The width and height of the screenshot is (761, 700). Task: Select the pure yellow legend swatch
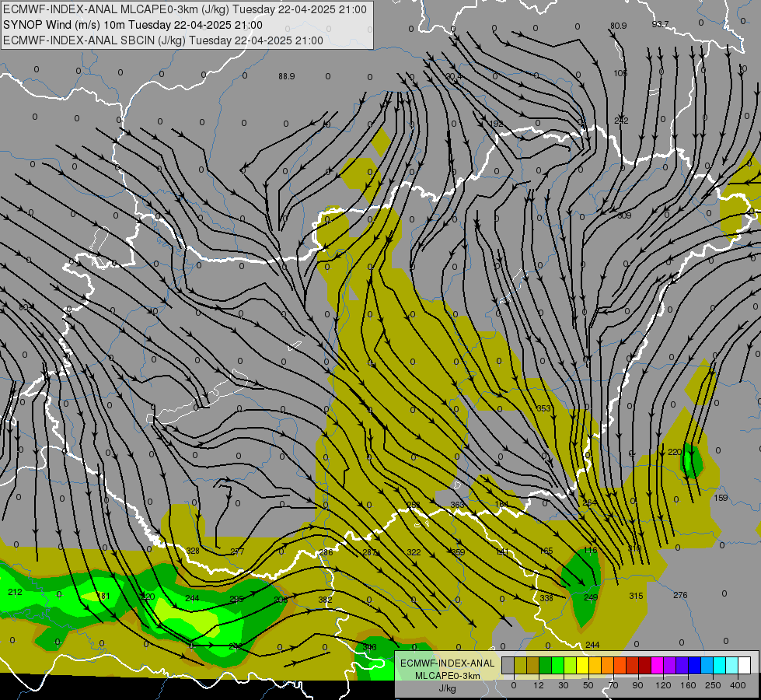583,665
